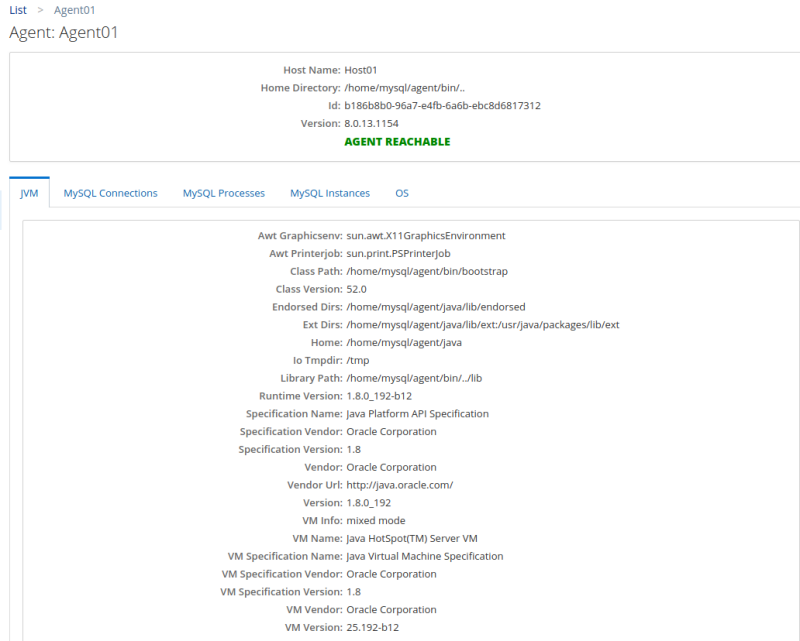The height and width of the screenshot is (641, 800).
Task: Click the Class Version value 52.0
Action: tap(357, 289)
